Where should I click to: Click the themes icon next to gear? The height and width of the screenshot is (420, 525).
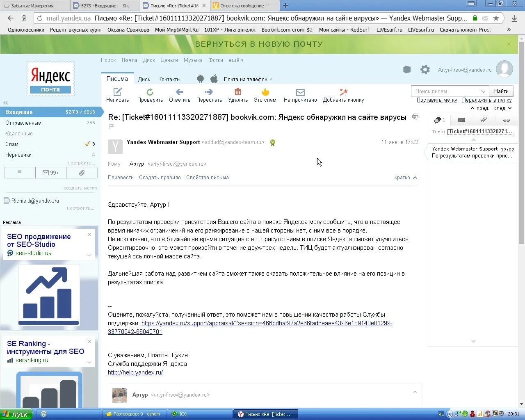pos(406,69)
